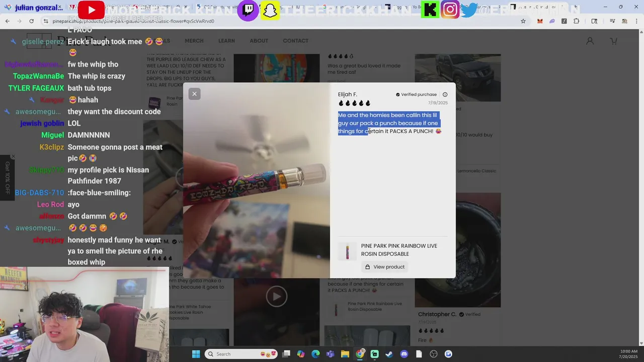Open the MERCH menu item
644x362 pixels.
[194, 41]
